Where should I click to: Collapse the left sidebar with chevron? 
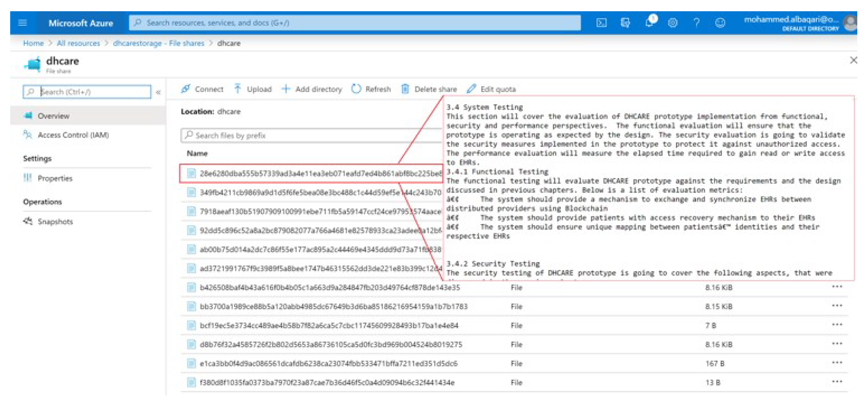tap(158, 92)
